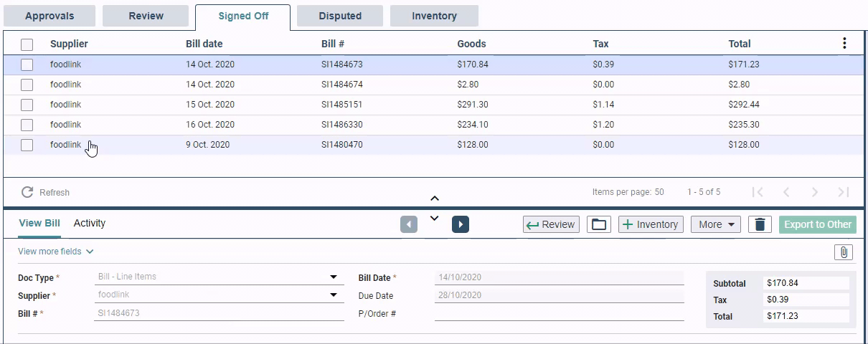The width and height of the screenshot is (868, 344).
Task: Open the More dropdown menu
Action: coord(715,224)
